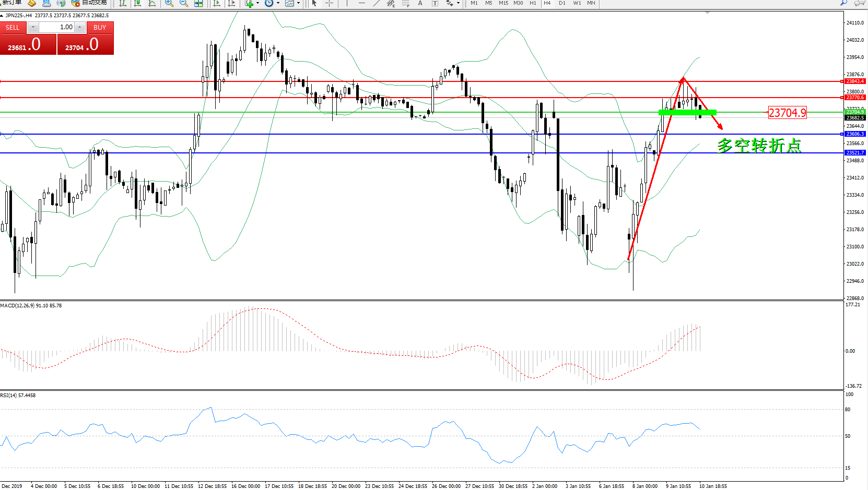Click the red BUY button
Image resolution: width=868 pixels, height=490 pixels.
point(100,28)
